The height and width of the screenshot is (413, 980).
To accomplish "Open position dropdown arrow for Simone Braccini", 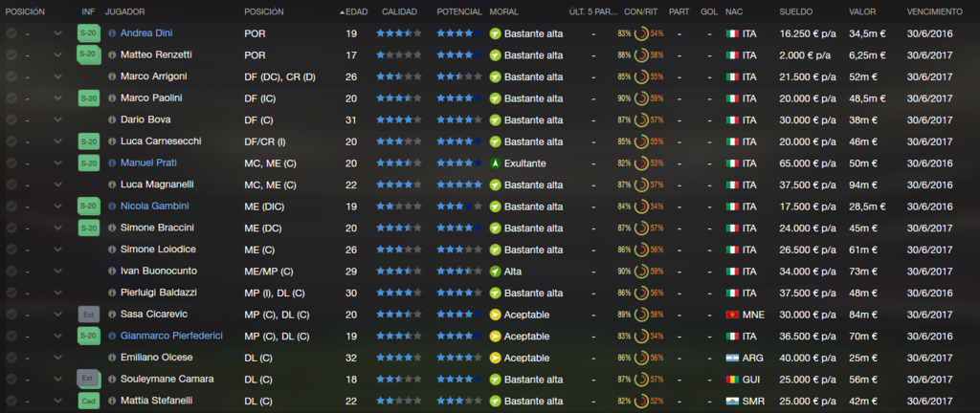I will click(x=58, y=228).
